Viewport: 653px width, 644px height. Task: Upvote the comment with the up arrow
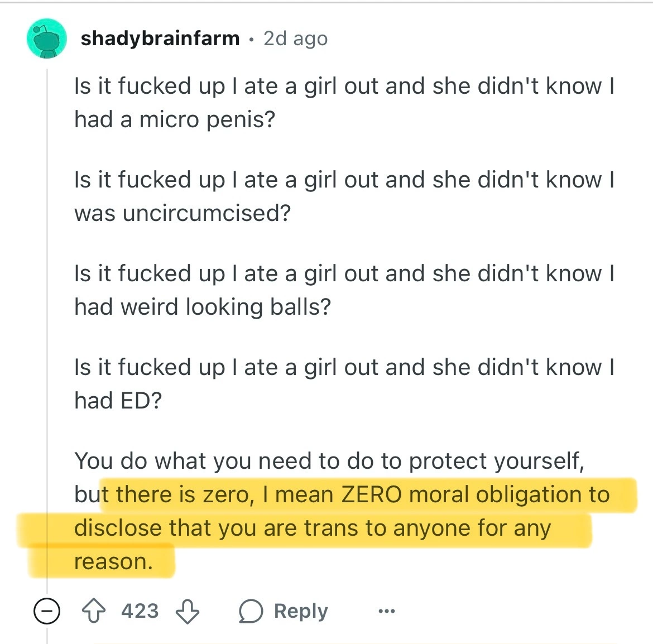pos(94,611)
